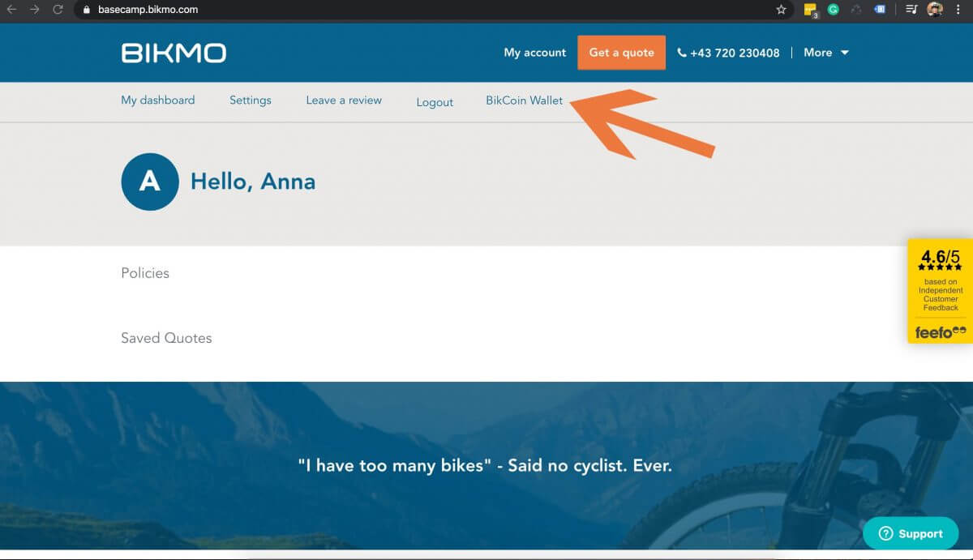Open the BikCoin Wallet

(x=525, y=100)
